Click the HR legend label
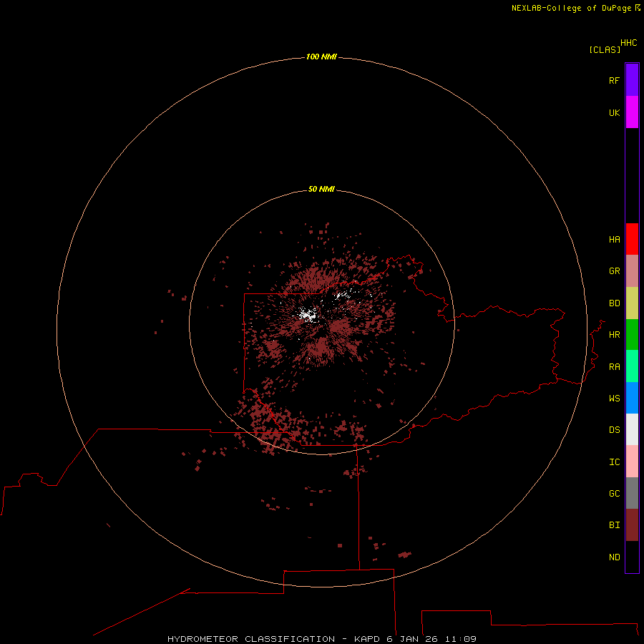 point(615,335)
